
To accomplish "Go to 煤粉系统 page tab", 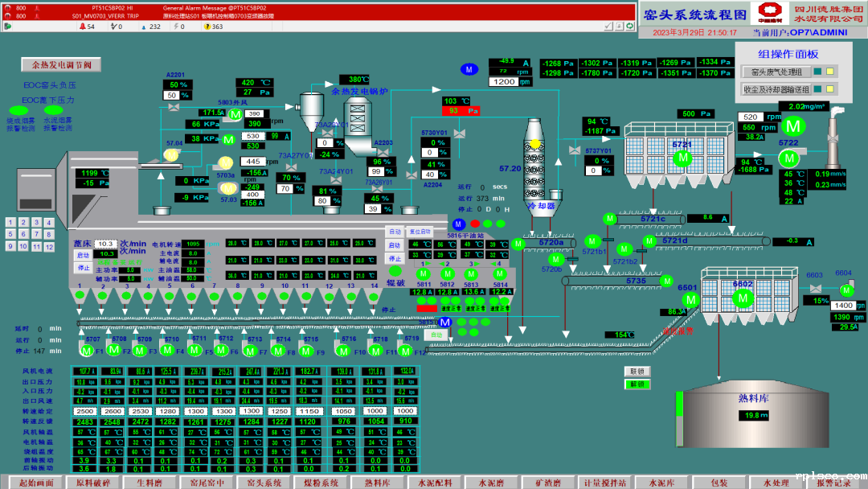I will coord(320,483).
